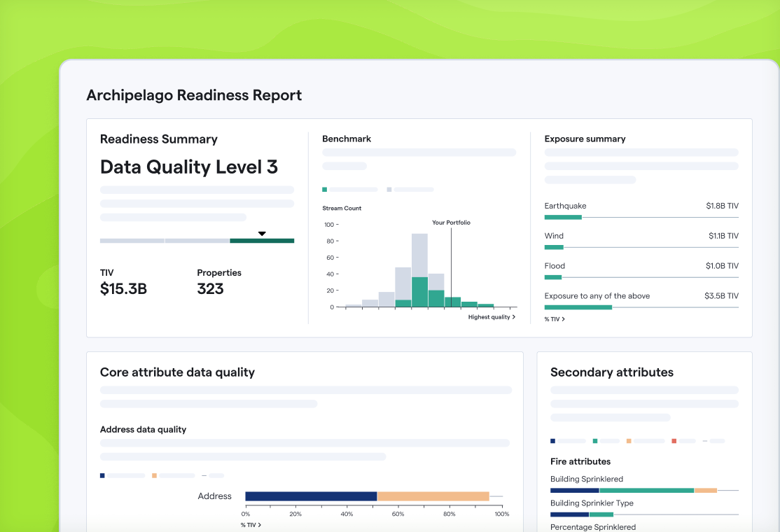Click the Building Sprinkler Type label

pyautogui.click(x=592, y=503)
